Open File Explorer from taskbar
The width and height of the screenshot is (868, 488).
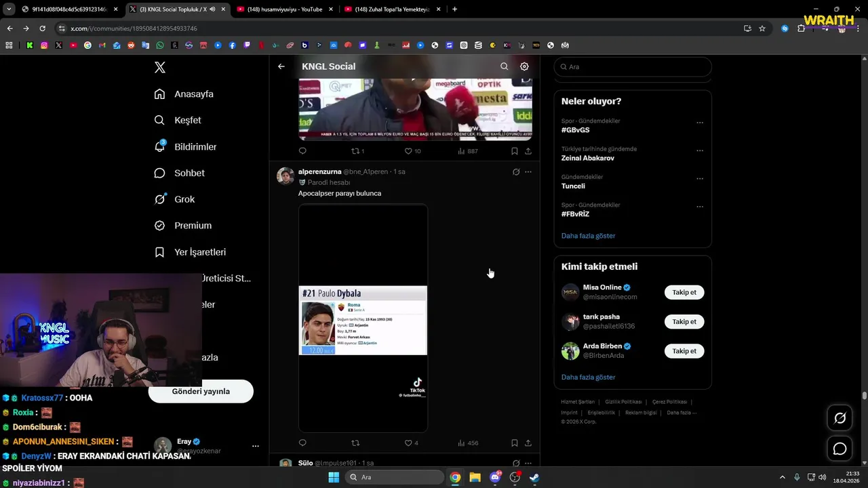tap(475, 477)
